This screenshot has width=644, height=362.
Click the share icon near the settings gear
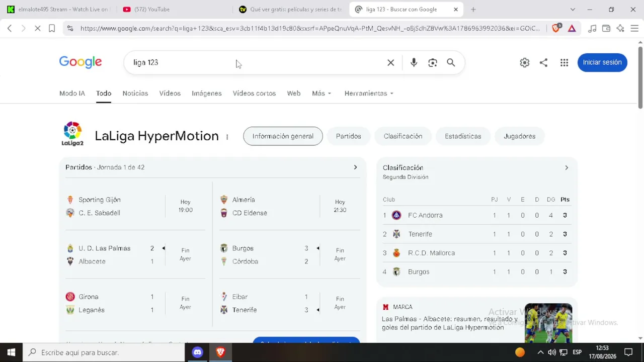coord(543,63)
